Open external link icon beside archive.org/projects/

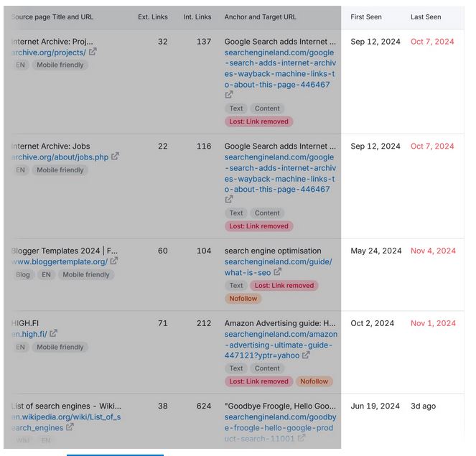[93, 52]
